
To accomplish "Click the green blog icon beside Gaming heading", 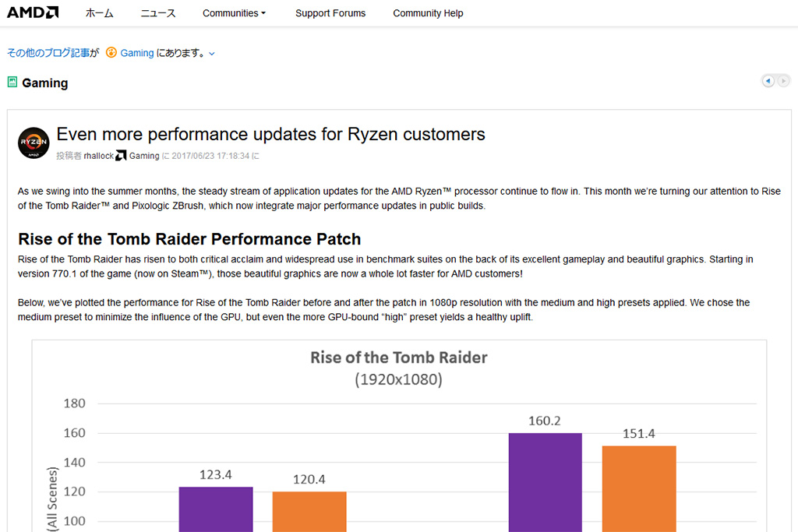I will coord(12,82).
